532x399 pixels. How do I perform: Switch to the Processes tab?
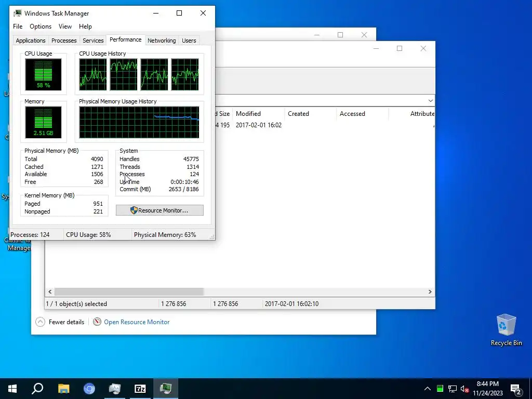[64, 41]
